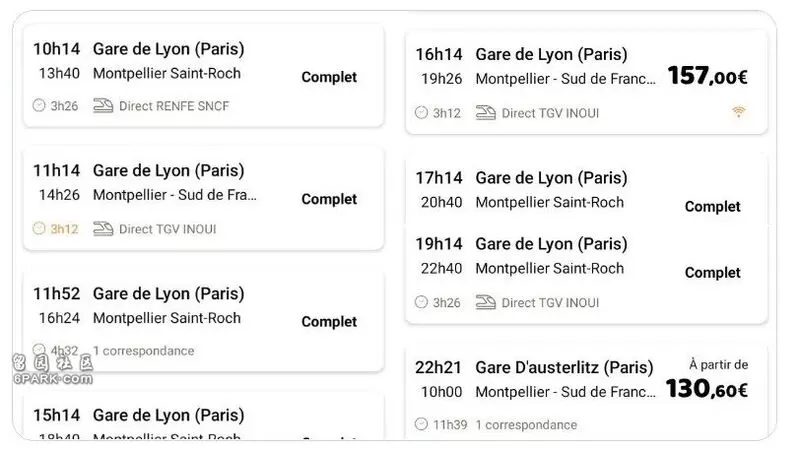Click the train icon on the 16h14 Direct TGV INOUI
The height and width of the screenshot is (450, 800).
[486, 113]
